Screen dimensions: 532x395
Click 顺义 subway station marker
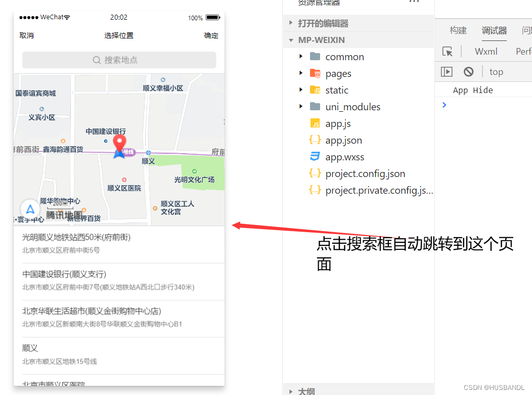coord(148,153)
